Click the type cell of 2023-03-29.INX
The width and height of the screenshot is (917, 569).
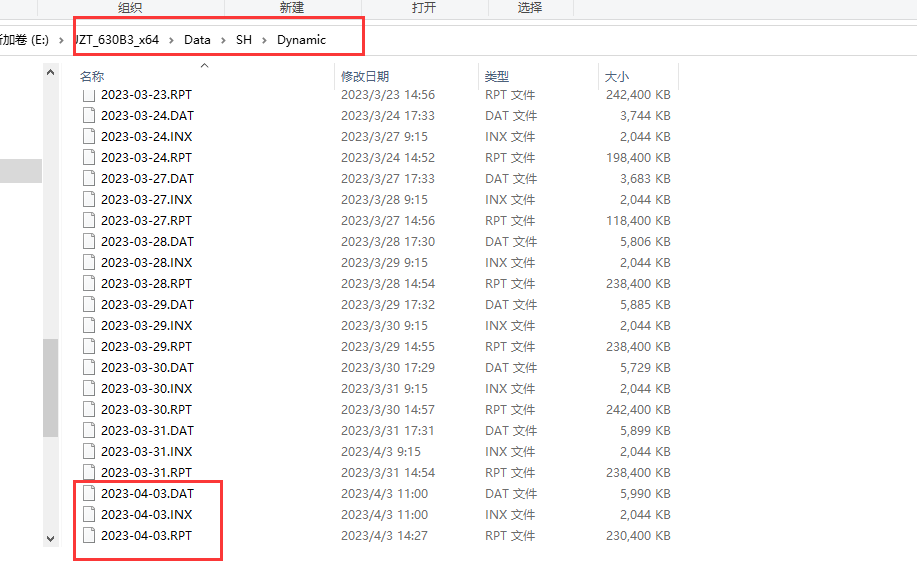pos(510,326)
